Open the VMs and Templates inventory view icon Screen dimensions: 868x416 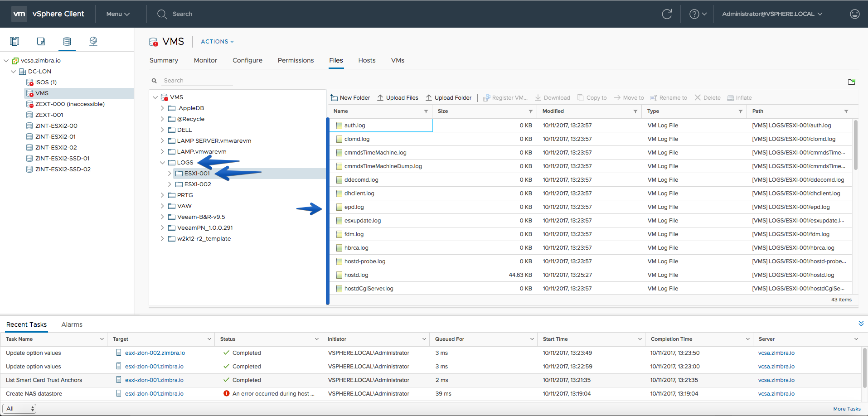41,42
